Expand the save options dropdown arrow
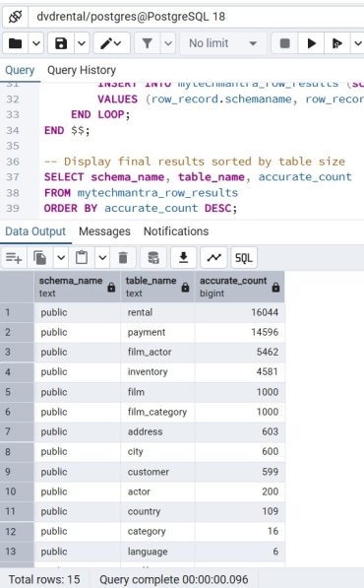 pyautogui.click(x=82, y=43)
